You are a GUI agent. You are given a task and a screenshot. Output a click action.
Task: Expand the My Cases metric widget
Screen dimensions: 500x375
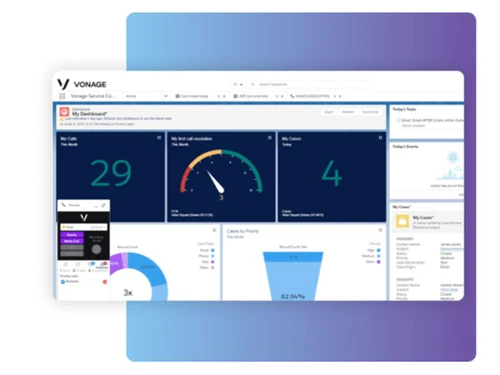click(380, 138)
